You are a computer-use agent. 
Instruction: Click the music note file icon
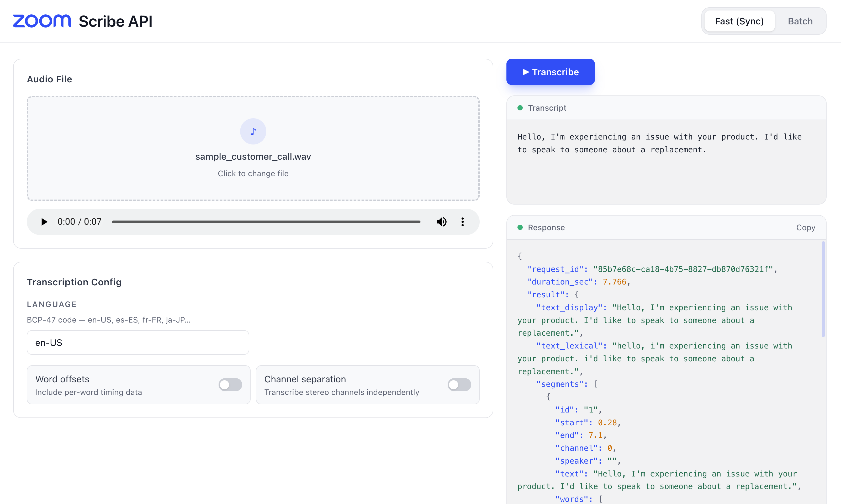(x=253, y=131)
